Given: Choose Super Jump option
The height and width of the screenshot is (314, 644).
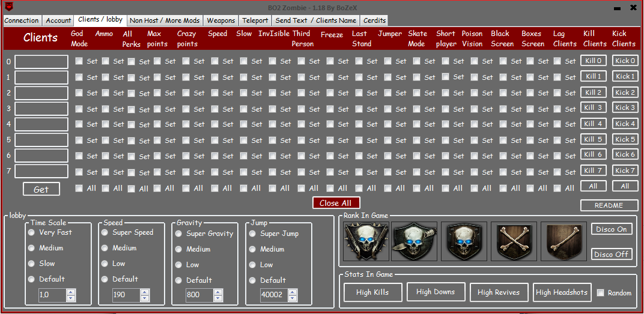Looking at the screenshot, I should [x=252, y=234].
